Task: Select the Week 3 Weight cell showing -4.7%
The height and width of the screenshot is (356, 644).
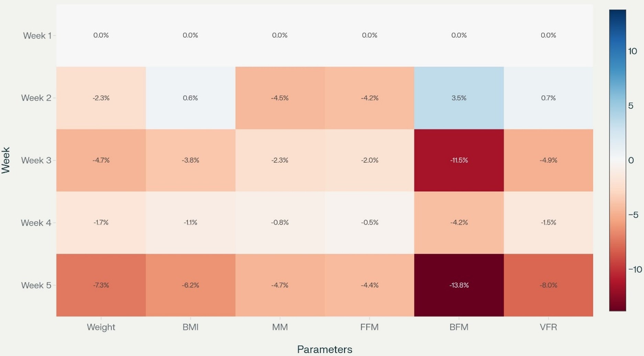Action: click(101, 160)
